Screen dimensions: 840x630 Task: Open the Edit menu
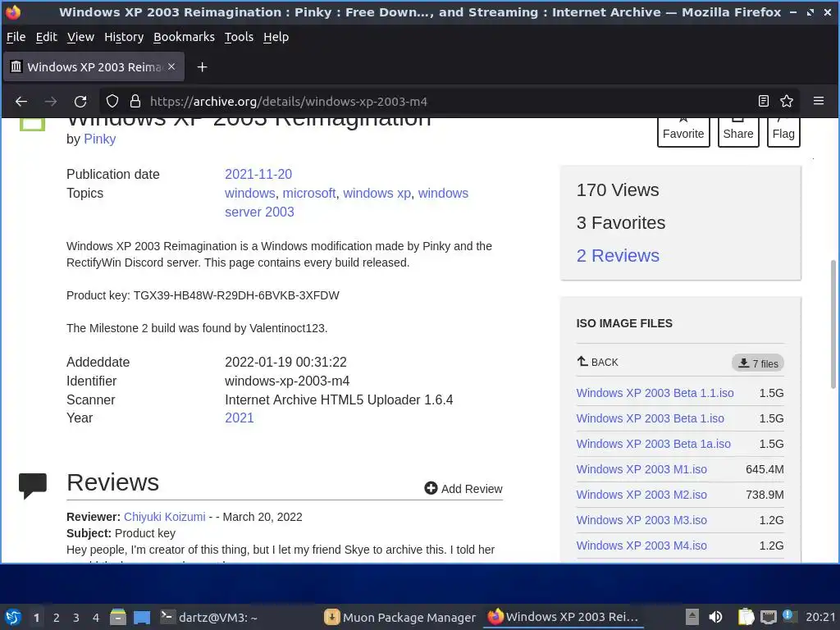tap(46, 37)
